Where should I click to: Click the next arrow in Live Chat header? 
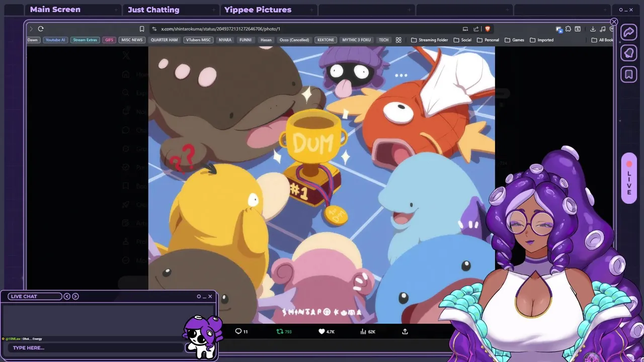[x=75, y=296]
